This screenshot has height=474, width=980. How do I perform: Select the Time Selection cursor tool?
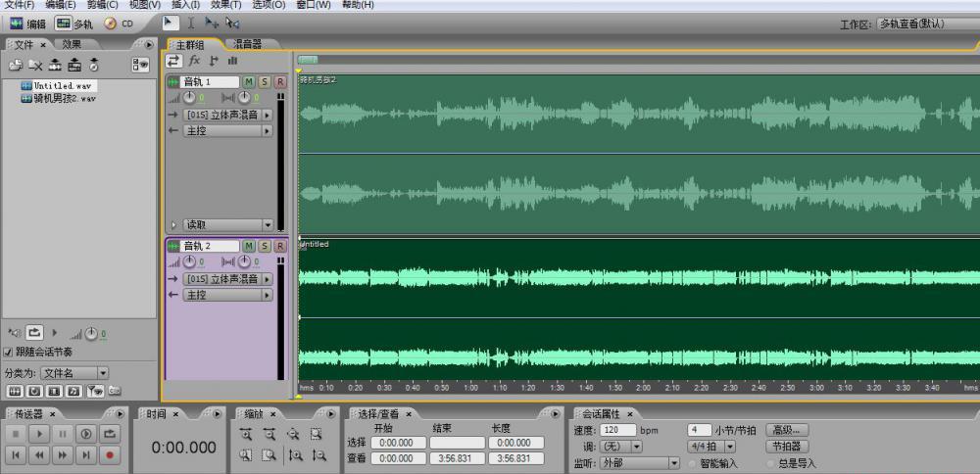pyautogui.click(x=191, y=24)
